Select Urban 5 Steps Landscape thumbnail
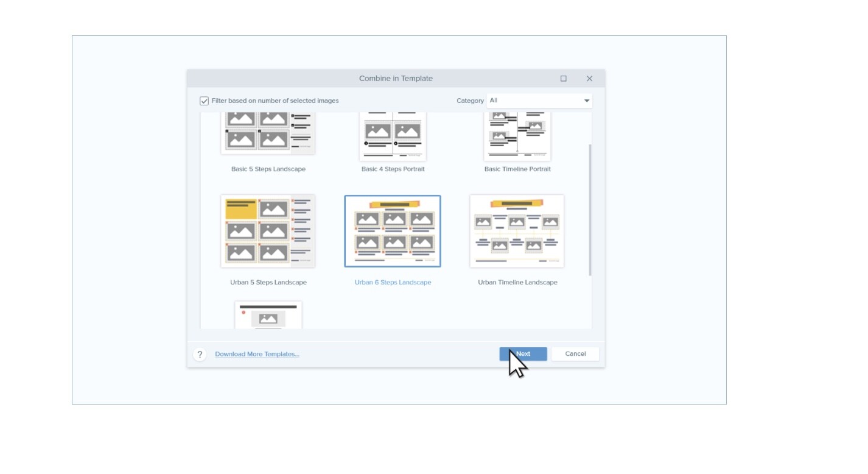This screenshot has width=868, height=474. pos(268,231)
